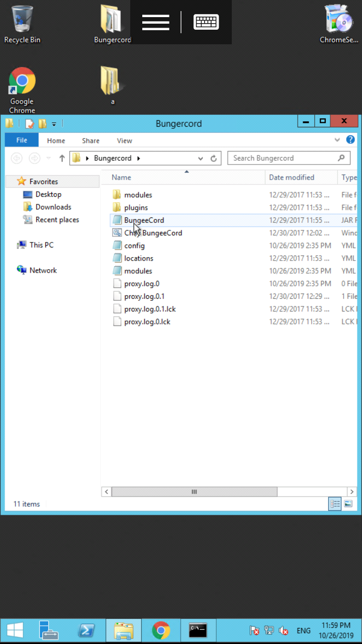Click the horizontal scrollbar thumb

194,492
